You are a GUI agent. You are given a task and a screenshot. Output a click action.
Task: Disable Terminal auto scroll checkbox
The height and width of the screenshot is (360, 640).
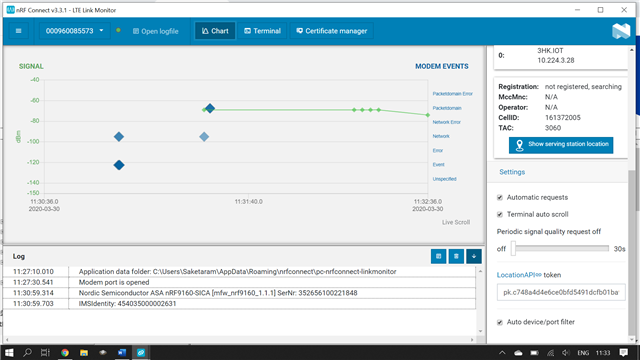pos(500,214)
